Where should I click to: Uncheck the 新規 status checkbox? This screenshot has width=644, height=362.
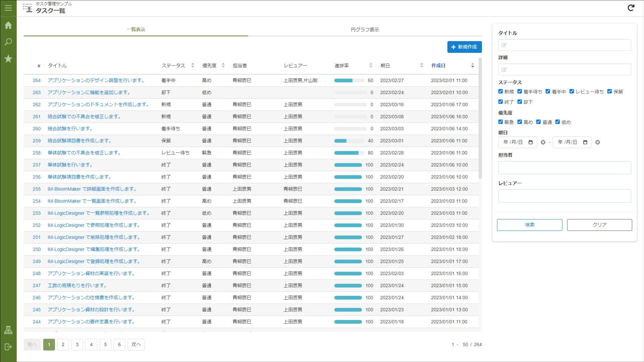pos(500,92)
